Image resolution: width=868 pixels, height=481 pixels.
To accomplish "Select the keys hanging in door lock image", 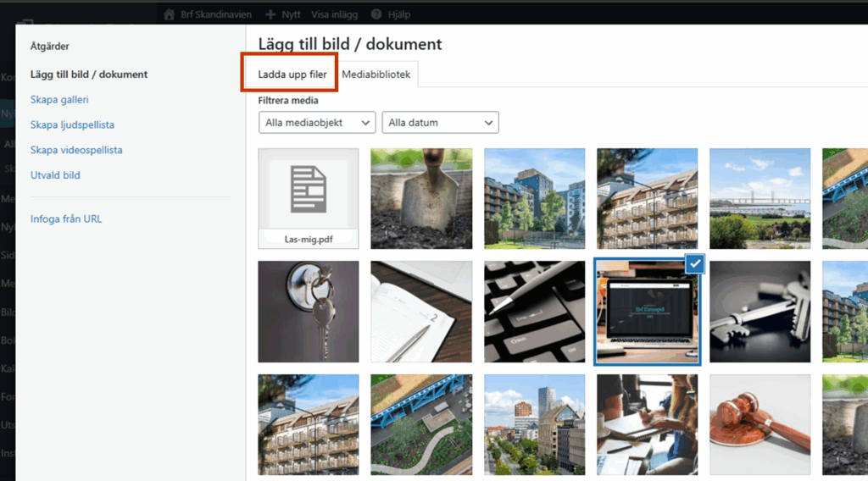I will pos(309,312).
